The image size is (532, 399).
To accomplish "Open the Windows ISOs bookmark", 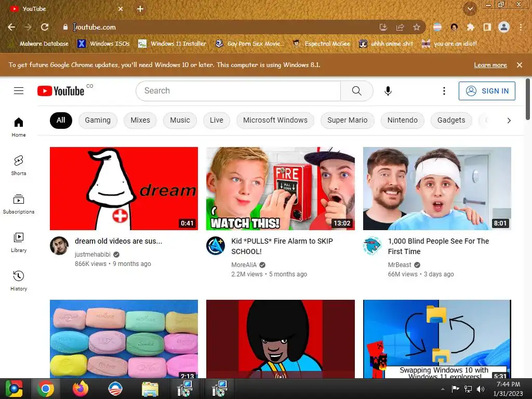I will click(x=104, y=44).
